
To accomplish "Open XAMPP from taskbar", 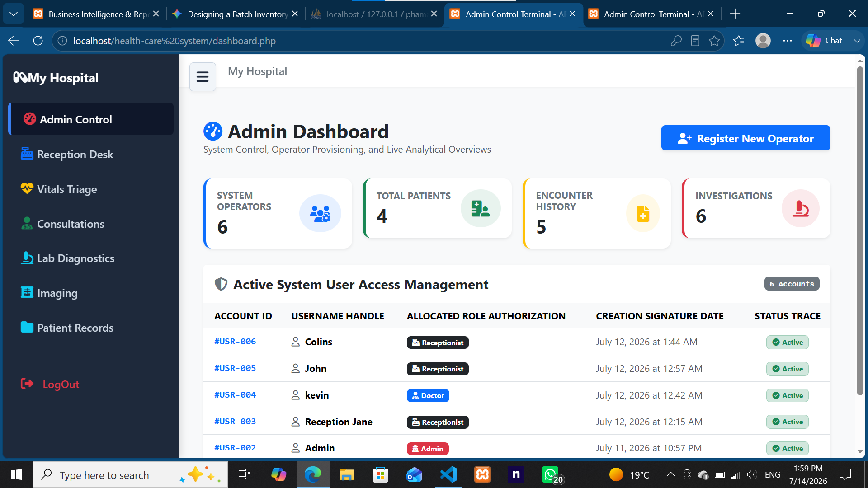I will click(x=482, y=474).
